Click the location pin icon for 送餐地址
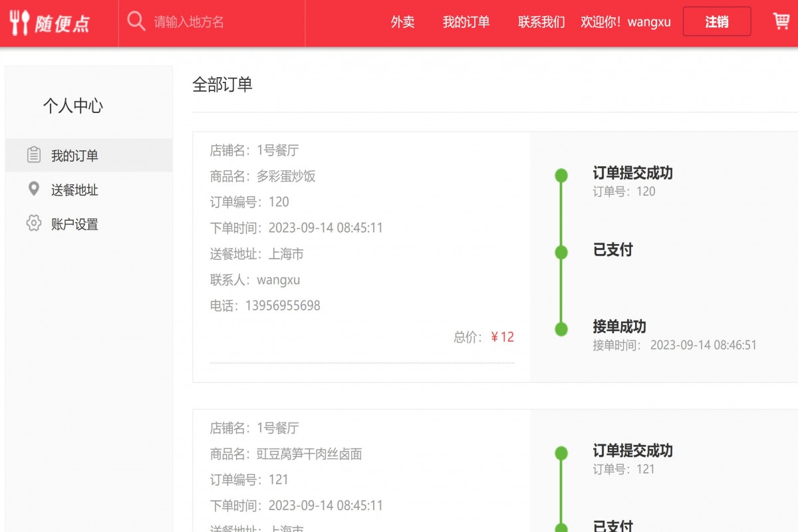Viewport: 798px width, 532px height. (33, 190)
